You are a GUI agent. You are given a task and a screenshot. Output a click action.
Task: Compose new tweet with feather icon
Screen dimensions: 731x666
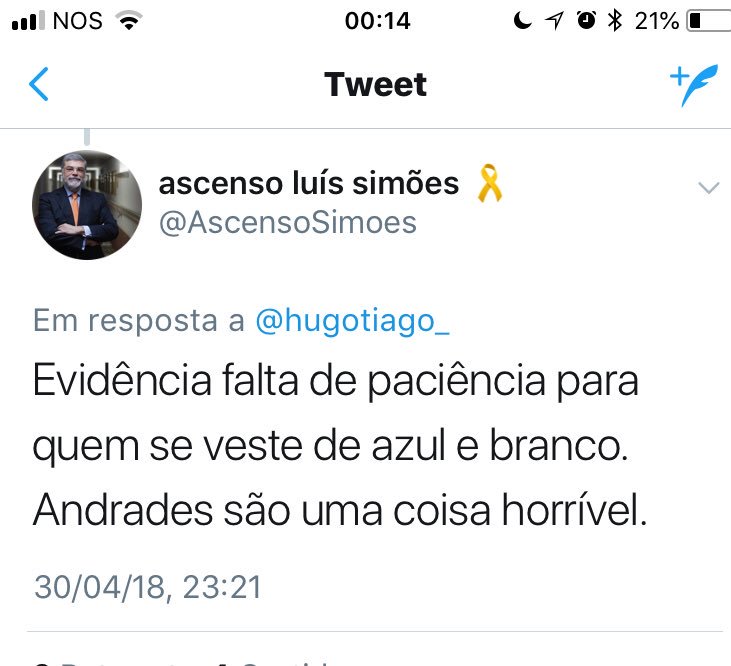[694, 85]
